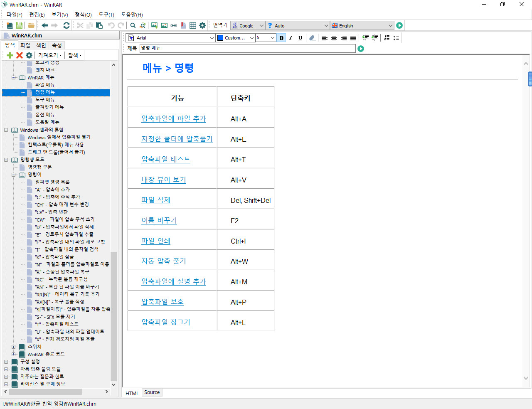532x409 pixels.
Task: Open the Google translation engine dropdown
Action: coord(248,26)
